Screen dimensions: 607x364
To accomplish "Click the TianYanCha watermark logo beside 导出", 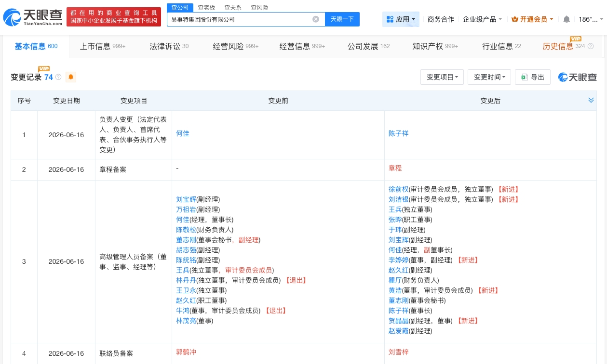I will point(578,77).
